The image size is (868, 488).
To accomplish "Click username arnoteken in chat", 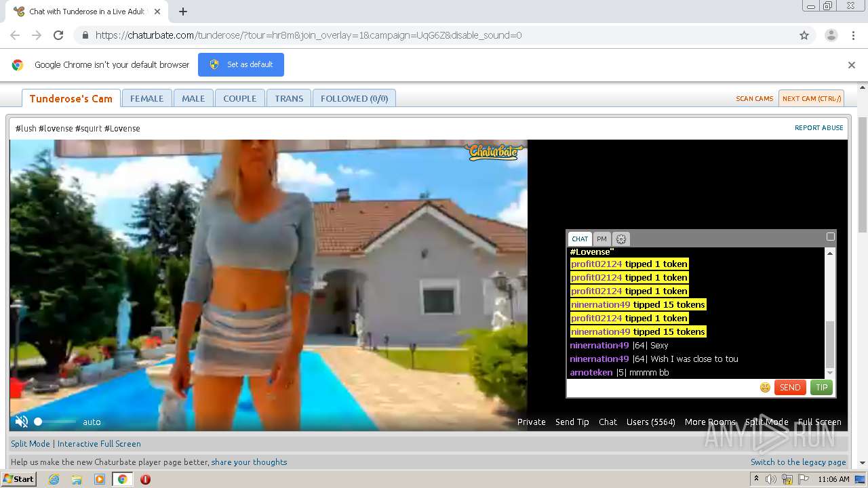I will click(x=591, y=372).
